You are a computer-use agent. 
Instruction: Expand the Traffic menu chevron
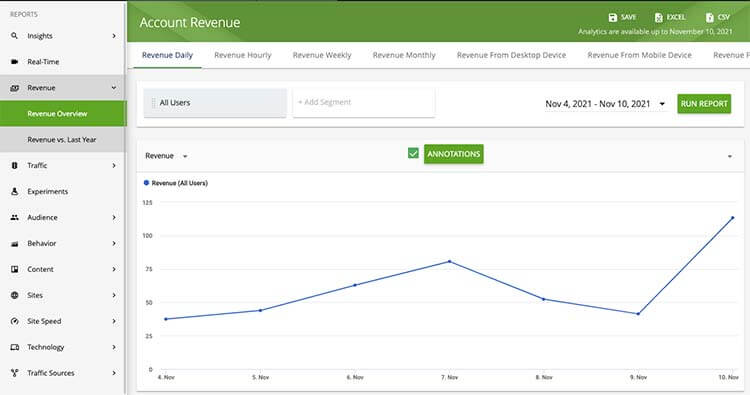click(x=114, y=165)
